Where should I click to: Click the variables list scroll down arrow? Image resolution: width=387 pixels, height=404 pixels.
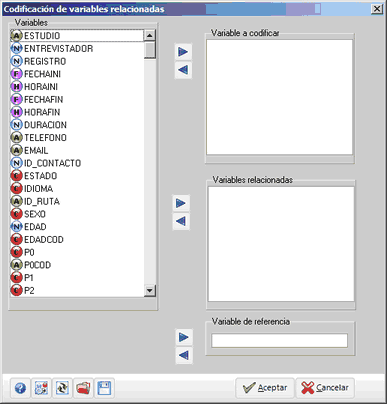pyautogui.click(x=150, y=291)
